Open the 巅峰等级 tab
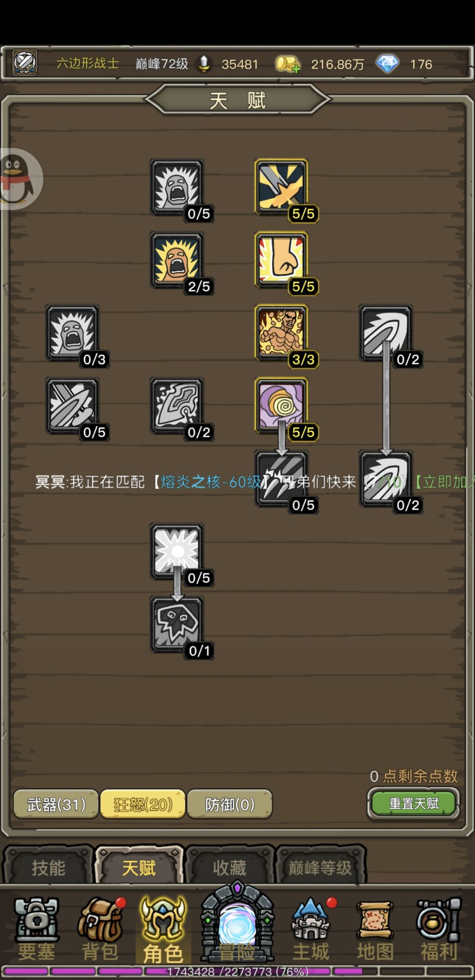 [320, 868]
